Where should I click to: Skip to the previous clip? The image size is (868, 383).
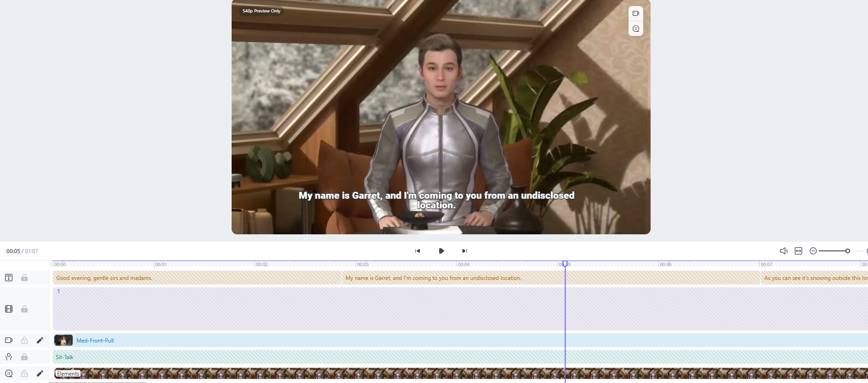(418, 251)
